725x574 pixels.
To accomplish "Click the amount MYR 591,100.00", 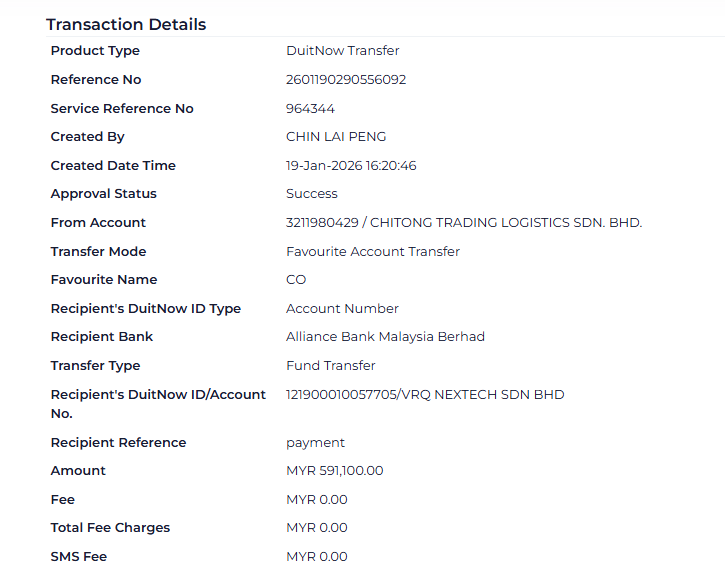I will (334, 471).
